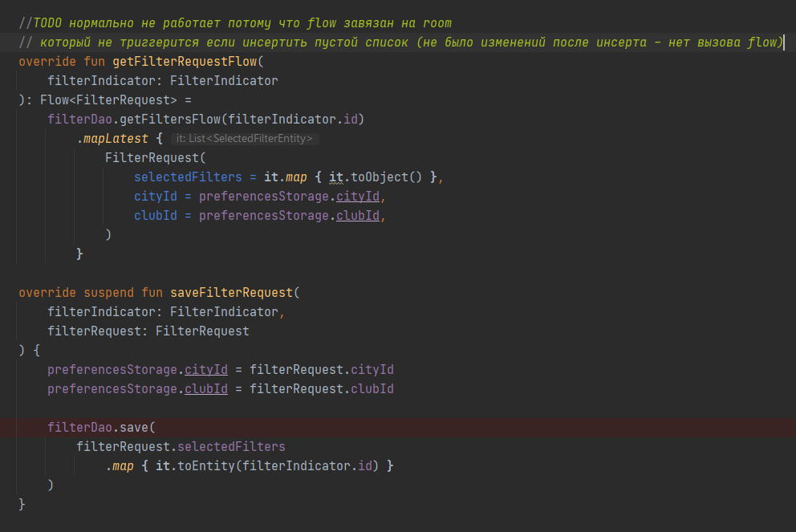Click the saveFilterRequest function name
Viewport: 796px width, 532px height.
tap(231, 294)
